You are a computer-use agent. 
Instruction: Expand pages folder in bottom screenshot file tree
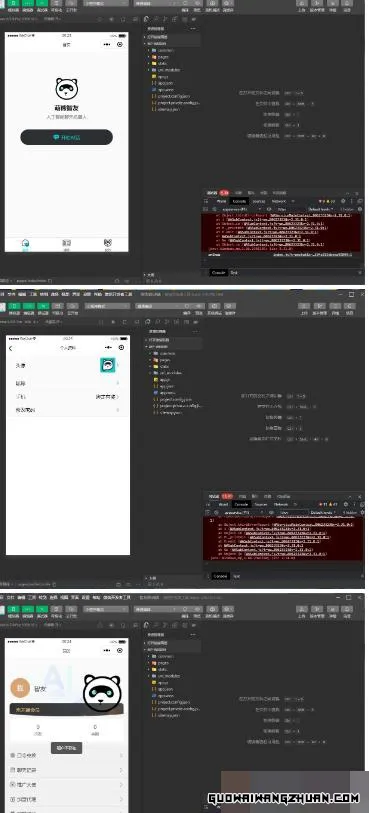pos(164,663)
